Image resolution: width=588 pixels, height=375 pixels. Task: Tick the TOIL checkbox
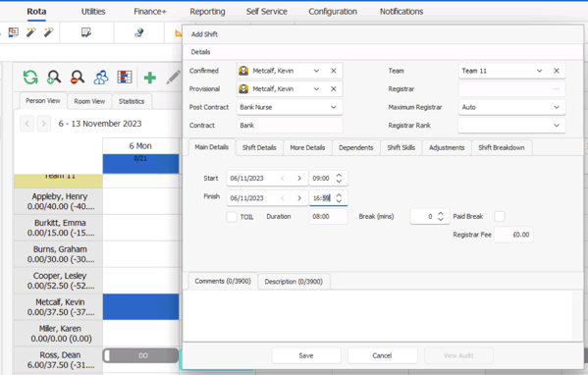tap(232, 217)
